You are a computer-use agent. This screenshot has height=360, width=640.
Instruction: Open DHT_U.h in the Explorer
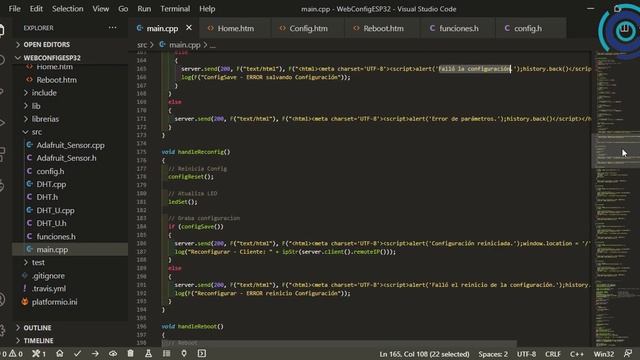(x=51, y=224)
